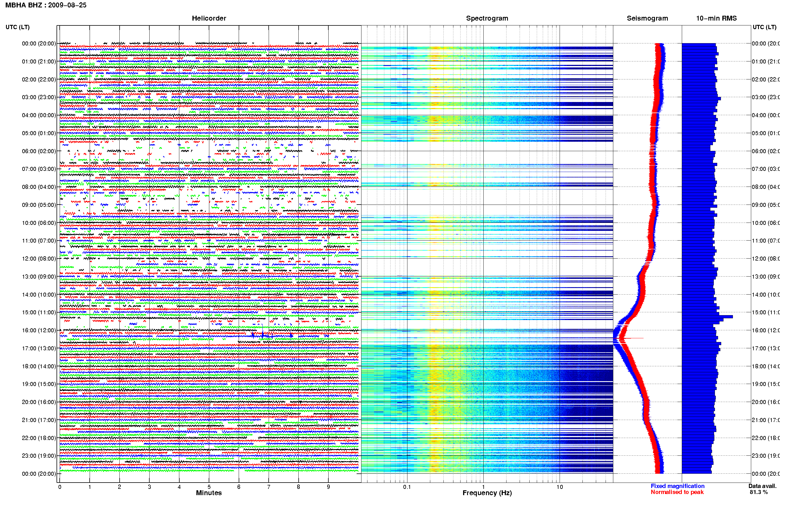Click the left-axis label 01:00 (21:00)
Screen dimensions: 812x508
click(x=39, y=61)
